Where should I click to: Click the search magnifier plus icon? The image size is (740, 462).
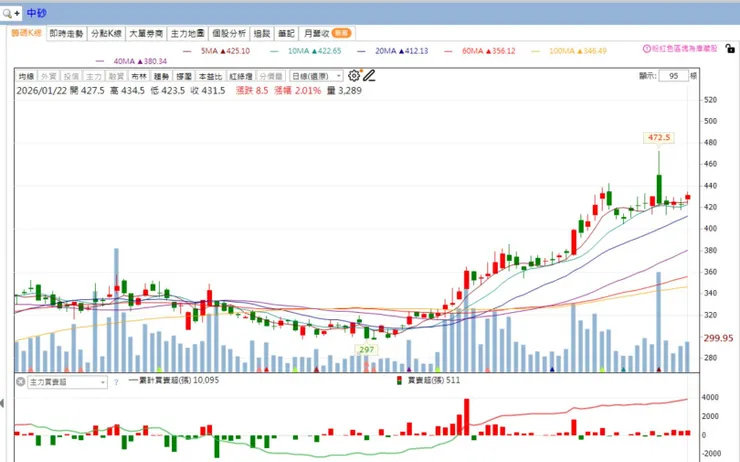11,13
